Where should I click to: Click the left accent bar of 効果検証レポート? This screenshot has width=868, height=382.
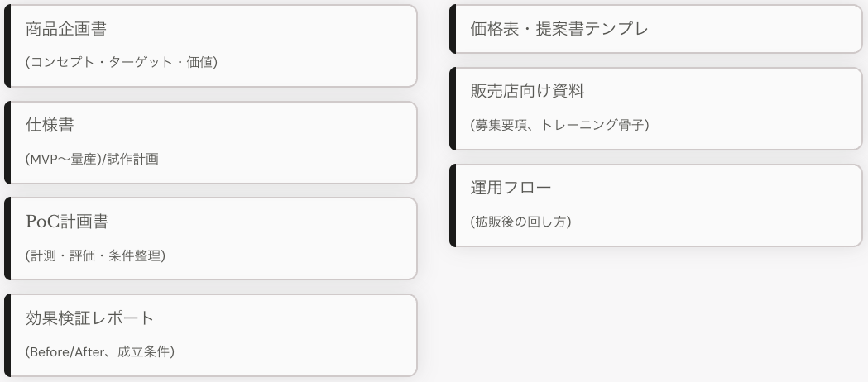click(x=7, y=335)
